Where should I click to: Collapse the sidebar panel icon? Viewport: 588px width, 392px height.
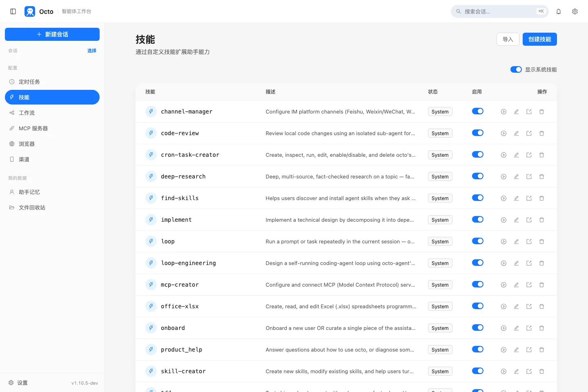pyautogui.click(x=13, y=11)
